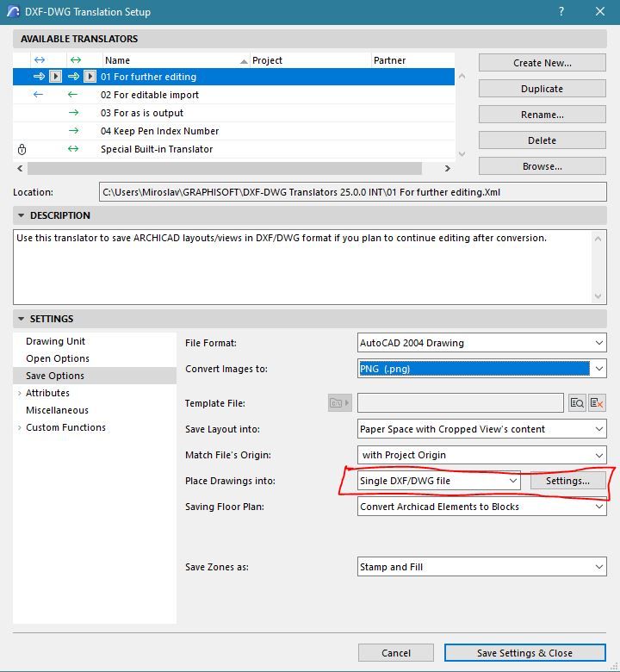Collapse the SETTINGS section

click(x=21, y=319)
